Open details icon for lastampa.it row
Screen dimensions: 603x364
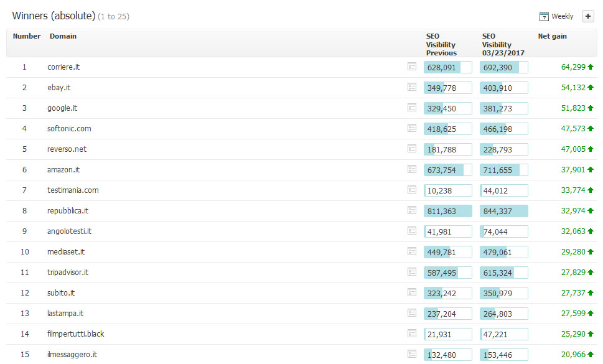pyautogui.click(x=412, y=313)
